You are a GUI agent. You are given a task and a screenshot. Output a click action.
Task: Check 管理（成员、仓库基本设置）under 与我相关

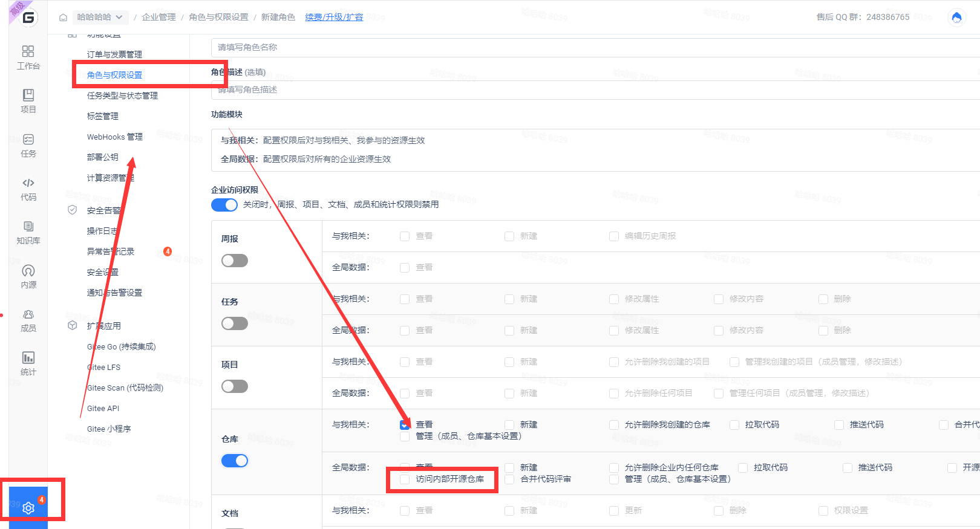405,437
